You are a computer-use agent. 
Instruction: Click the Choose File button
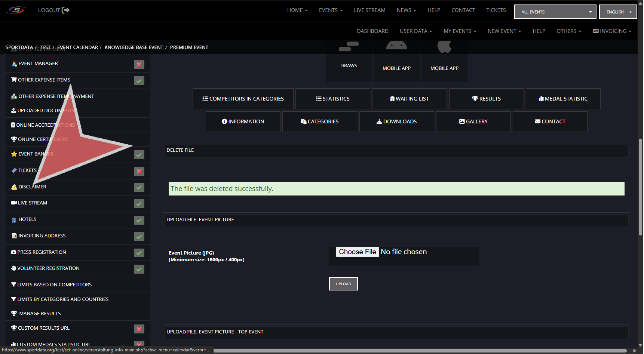tap(357, 252)
